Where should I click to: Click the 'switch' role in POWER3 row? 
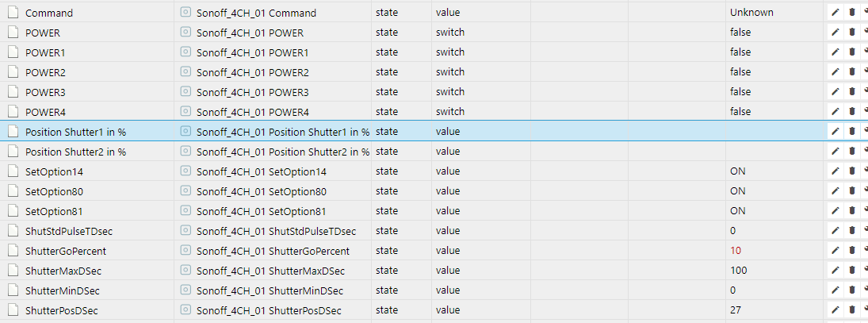point(450,92)
